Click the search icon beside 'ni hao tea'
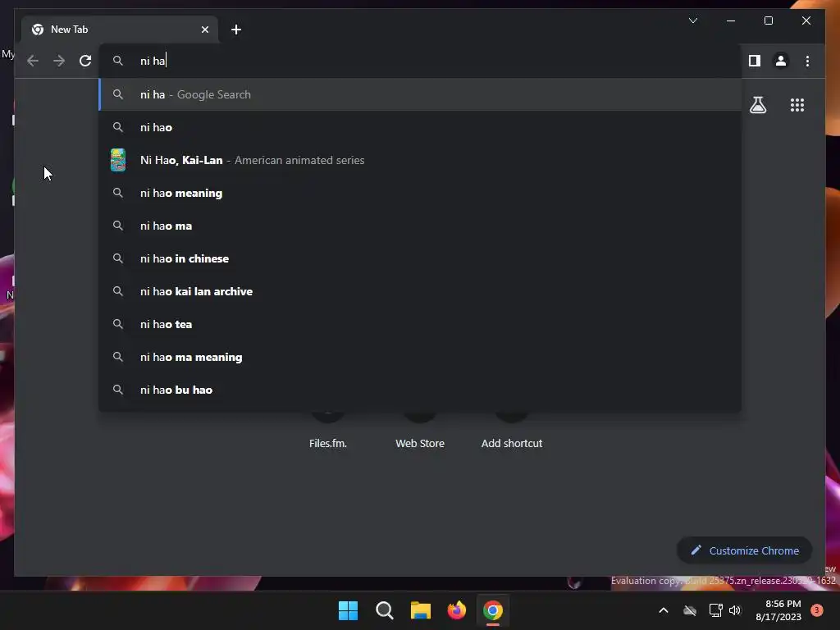Screen dimensions: 840x630 tap(118, 324)
